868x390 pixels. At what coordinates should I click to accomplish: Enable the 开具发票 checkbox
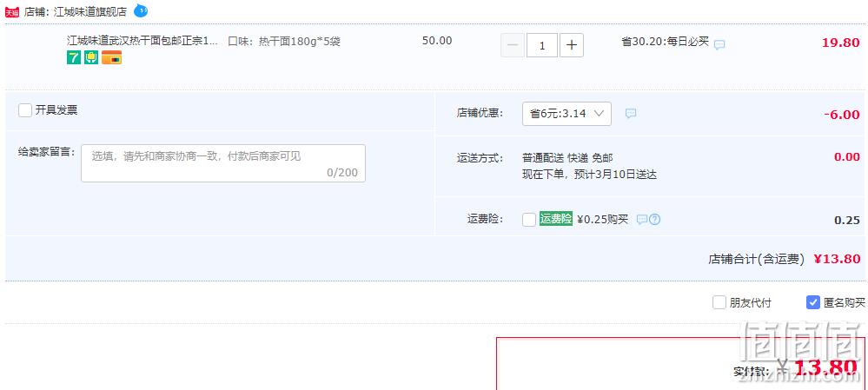point(25,110)
